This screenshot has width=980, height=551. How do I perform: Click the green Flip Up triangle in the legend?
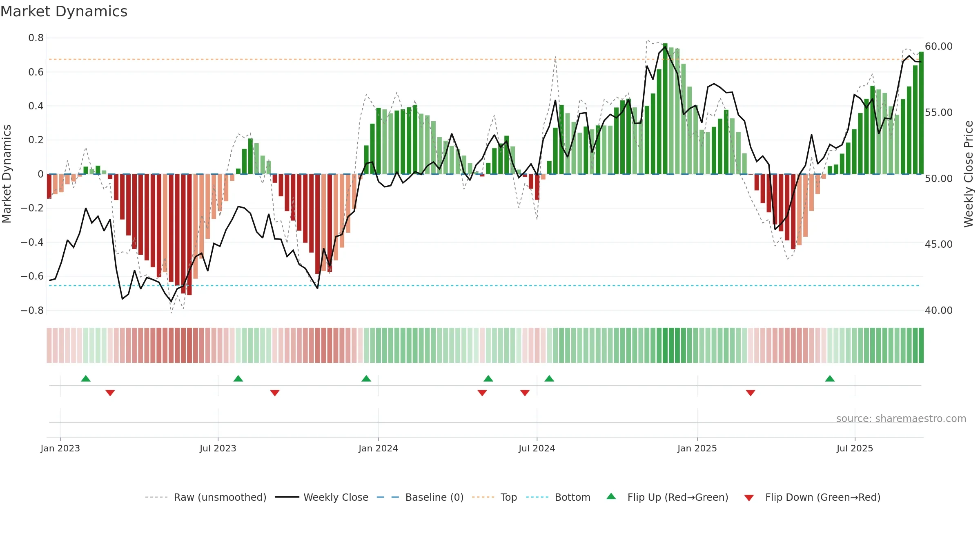pos(611,496)
